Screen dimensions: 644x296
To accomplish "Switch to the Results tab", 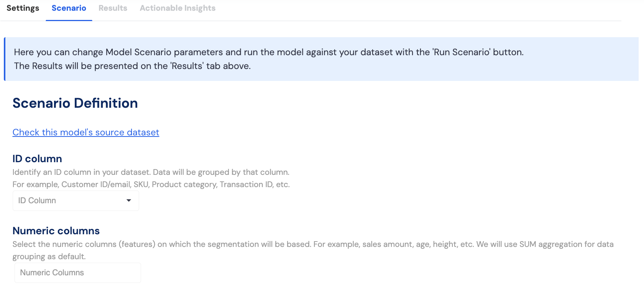I will point(113,8).
